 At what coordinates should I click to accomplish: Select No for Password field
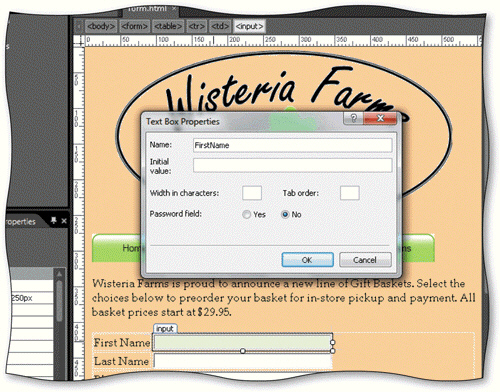click(x=285, y=214)
